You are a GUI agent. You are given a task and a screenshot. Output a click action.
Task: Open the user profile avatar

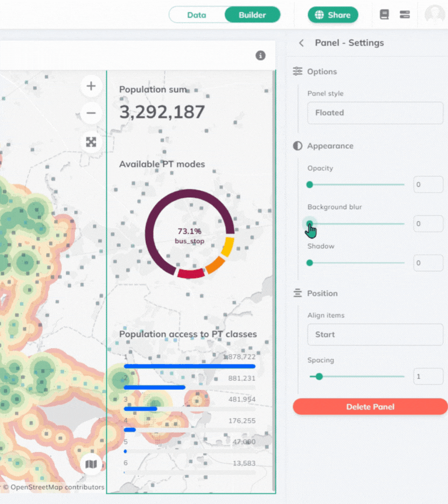(x=435, y=15)
